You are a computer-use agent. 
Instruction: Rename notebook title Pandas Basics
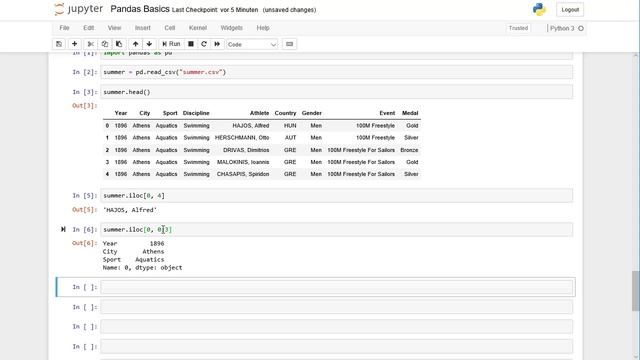[140, 9]
